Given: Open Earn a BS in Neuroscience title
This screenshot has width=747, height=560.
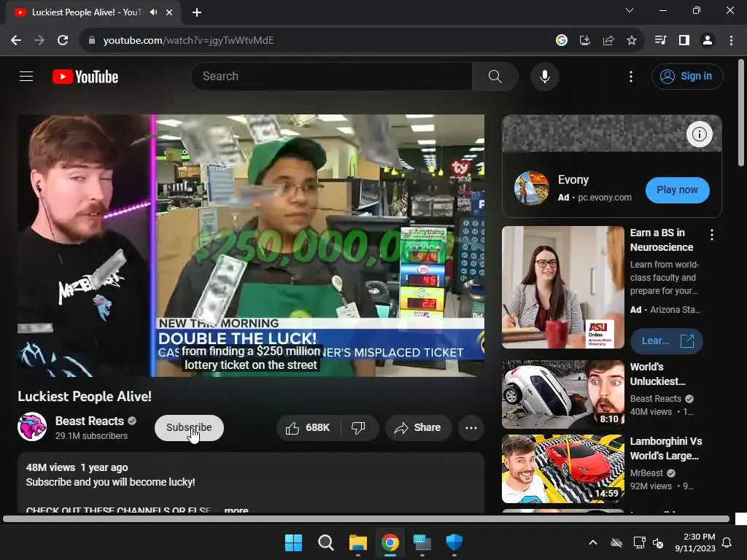Looking at the screenshot, I should click(x=661, y=240).
